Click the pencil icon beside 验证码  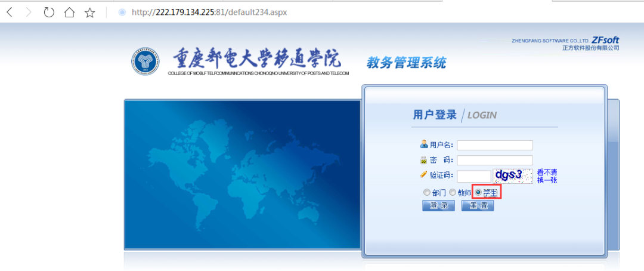coord(424,174)
